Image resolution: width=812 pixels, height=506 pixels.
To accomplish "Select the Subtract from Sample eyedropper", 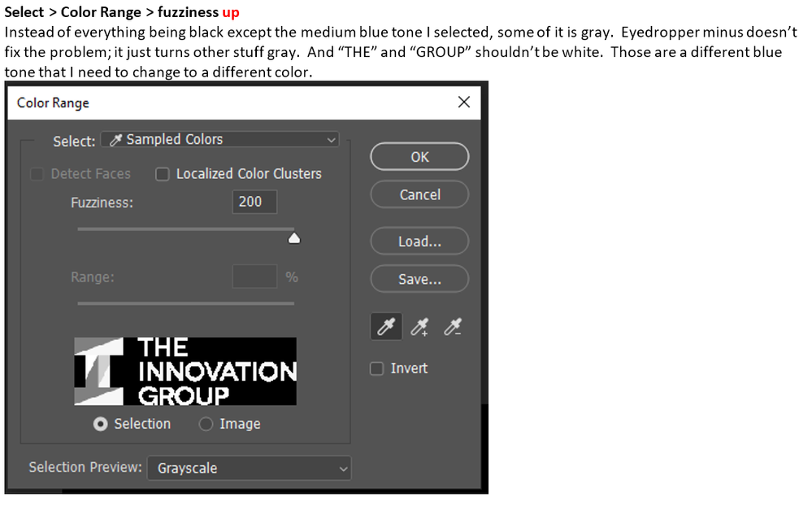I will (453, 326).
